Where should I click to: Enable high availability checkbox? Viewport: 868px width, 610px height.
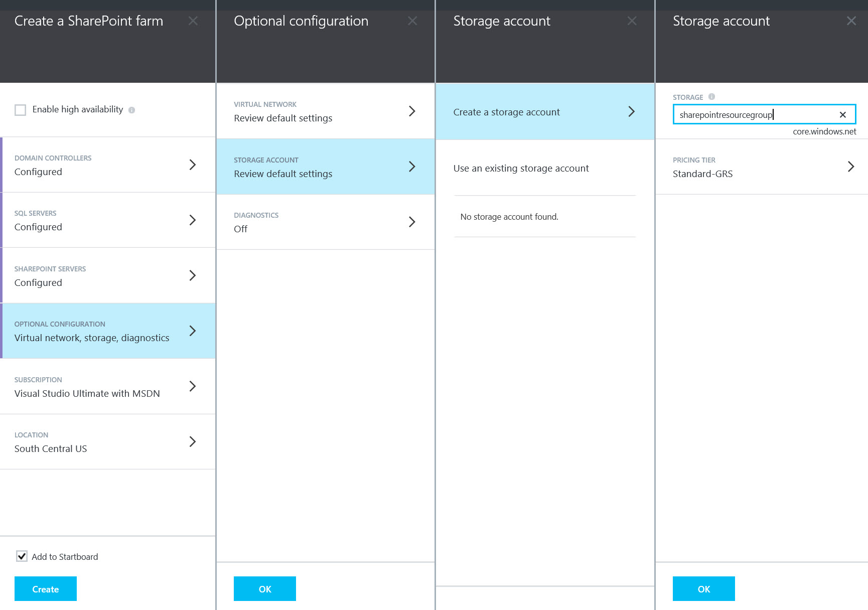(x=21, y=110)
